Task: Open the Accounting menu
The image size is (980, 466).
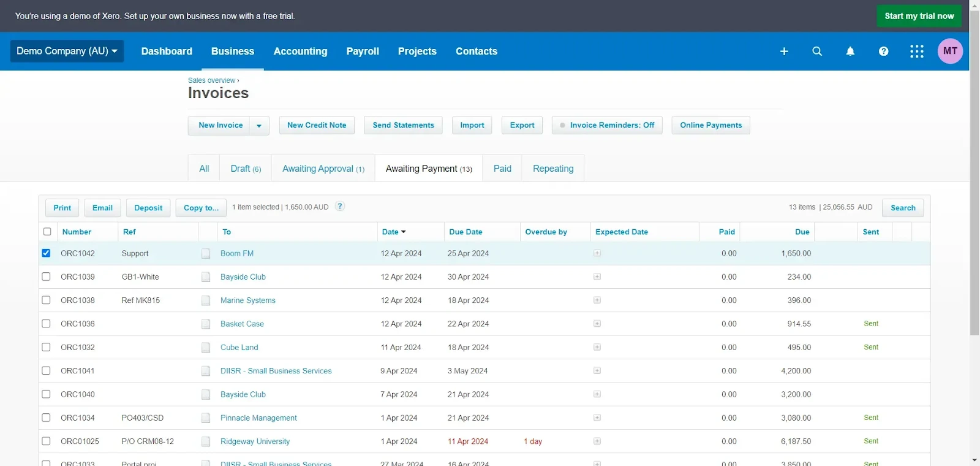Action: tap(300, 52)
